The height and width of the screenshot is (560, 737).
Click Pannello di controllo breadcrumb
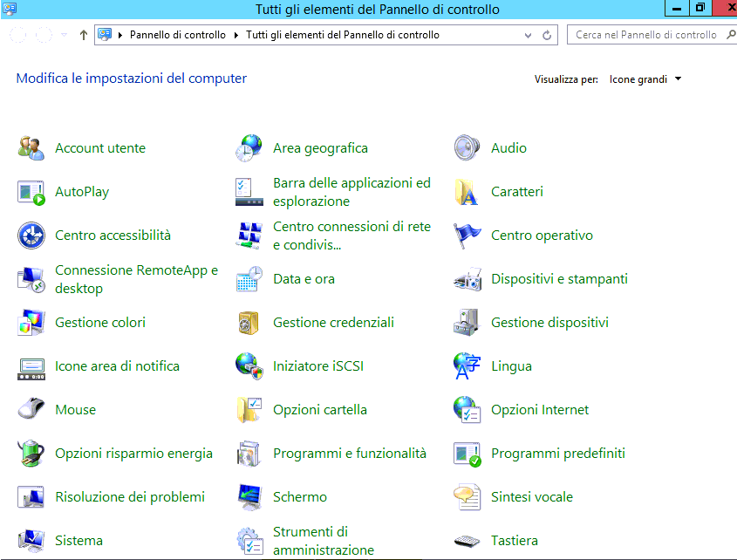click(x=178, y=35)
